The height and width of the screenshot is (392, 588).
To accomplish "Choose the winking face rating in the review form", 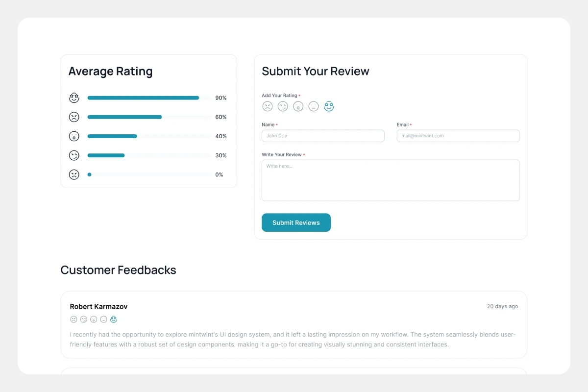I will pyautogui.click(x=283, y=106).
